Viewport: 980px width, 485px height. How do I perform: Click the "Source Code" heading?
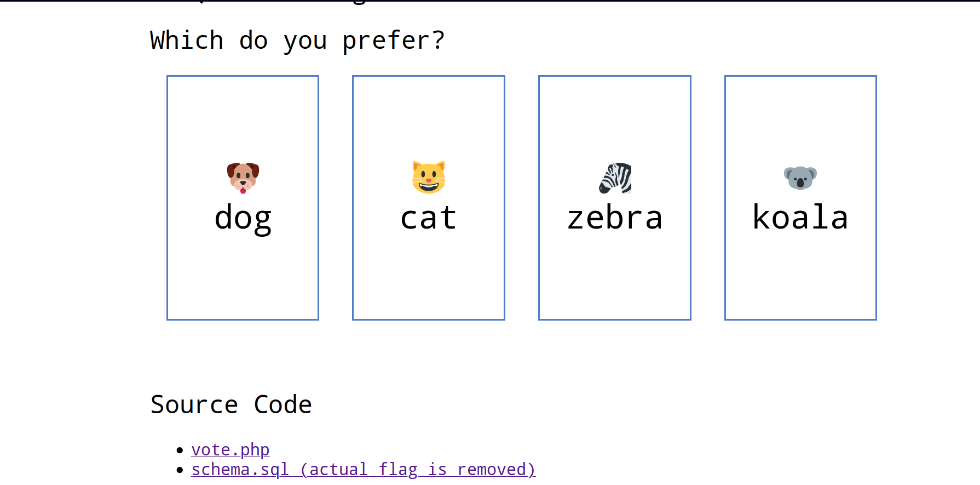231,405
